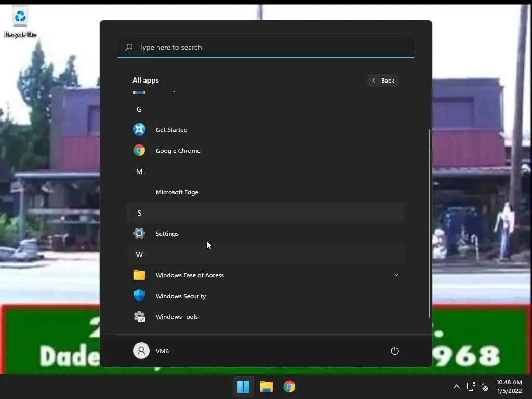Select the Recycle Bin desktop icon

(x=20, y=22)
